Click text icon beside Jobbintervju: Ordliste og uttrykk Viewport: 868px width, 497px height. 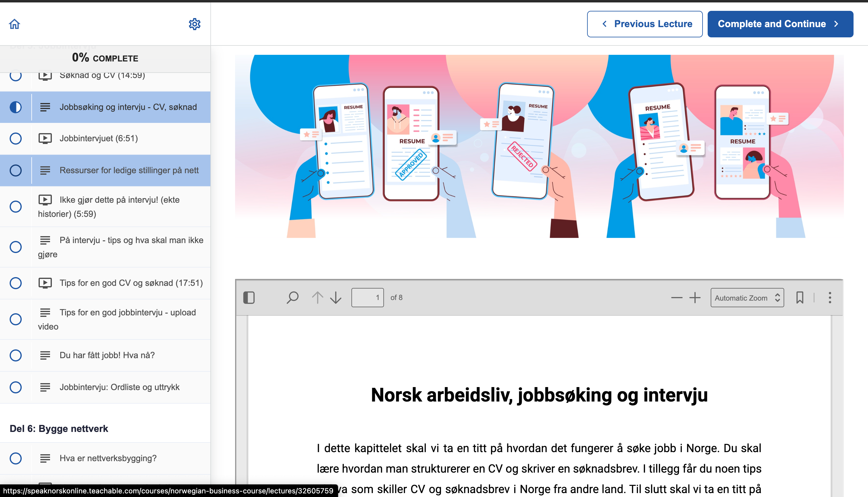(x=45, y=387)
